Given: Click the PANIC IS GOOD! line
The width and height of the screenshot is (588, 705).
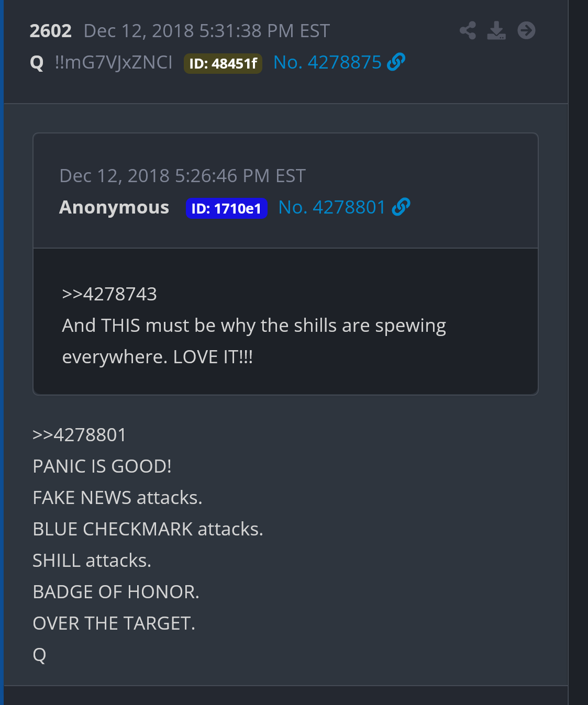Looking at the screenshot, I should (102, 466).
